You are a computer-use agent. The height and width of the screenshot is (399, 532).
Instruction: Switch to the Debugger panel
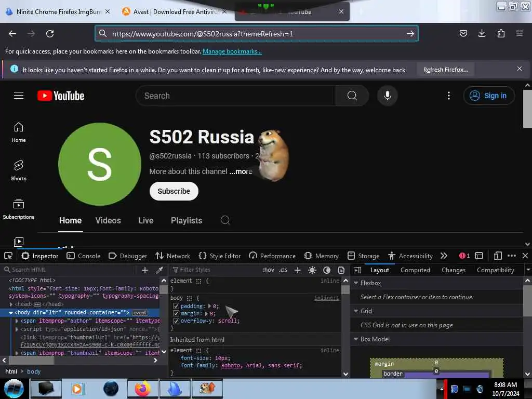[x=128, y=256]
